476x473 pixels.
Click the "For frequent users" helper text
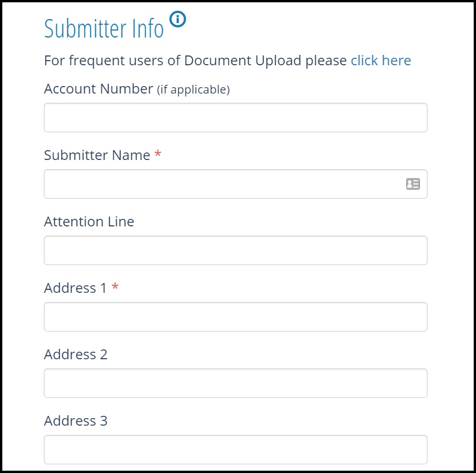[x=196, y=61]
